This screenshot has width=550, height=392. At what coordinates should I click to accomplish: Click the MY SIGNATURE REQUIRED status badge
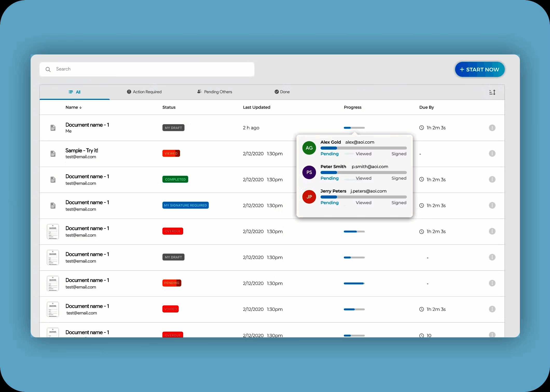pos(185,205)
